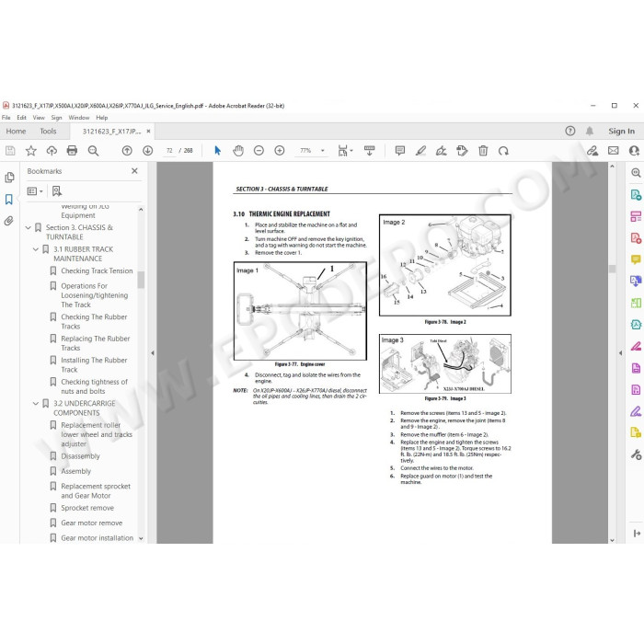644x644 pixels.
Task: Send file by email envelope icon
Action: tap(614, 151)
